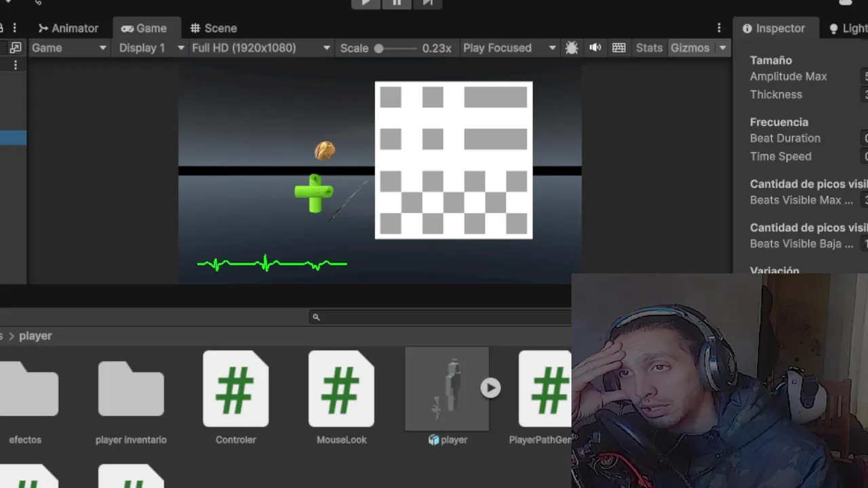
Task: Open the Game view type dropdown
Action: [69, 48]
